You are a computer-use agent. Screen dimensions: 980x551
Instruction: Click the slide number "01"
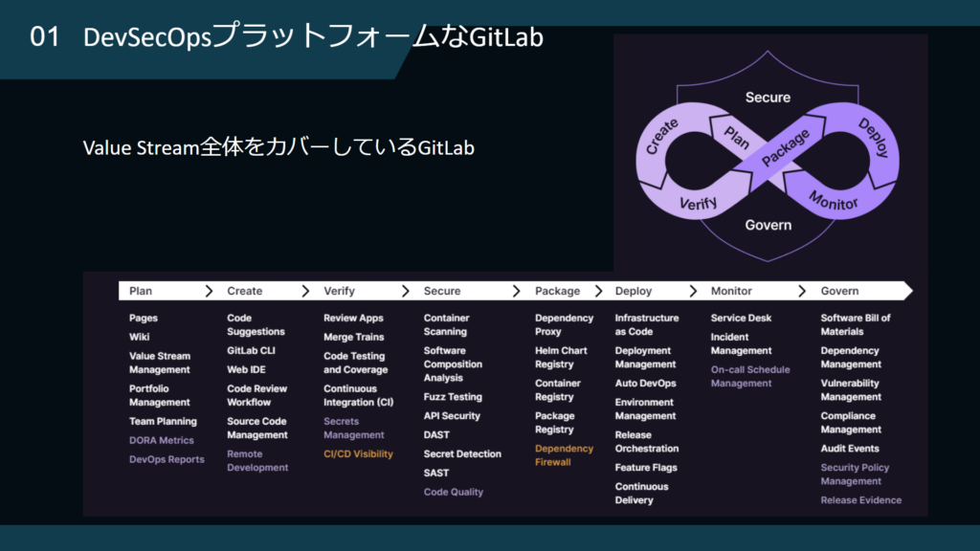[x=44, y=37]
